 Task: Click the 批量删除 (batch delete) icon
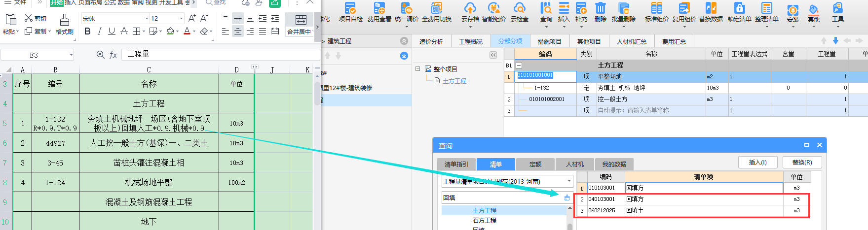624,8
